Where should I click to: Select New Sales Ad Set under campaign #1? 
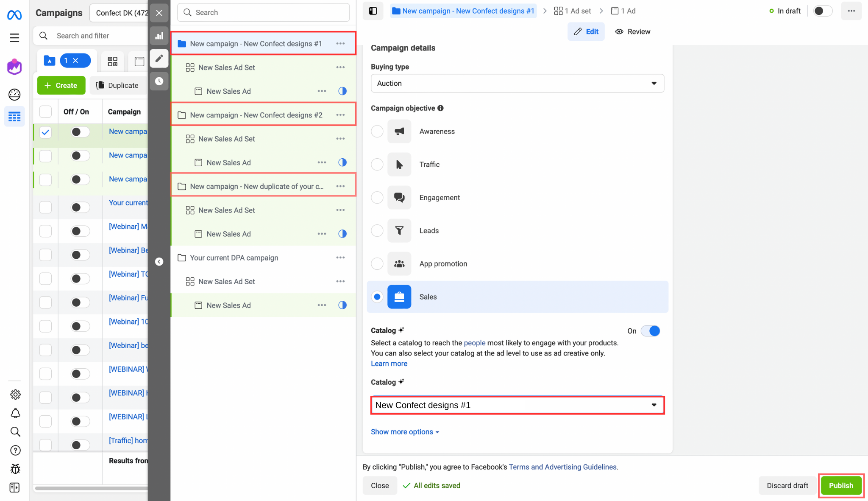[x=263, y=67]
